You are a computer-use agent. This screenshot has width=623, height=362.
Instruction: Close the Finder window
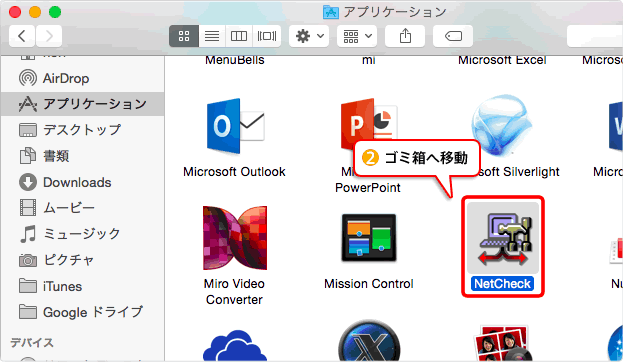(x=15, y=12)
